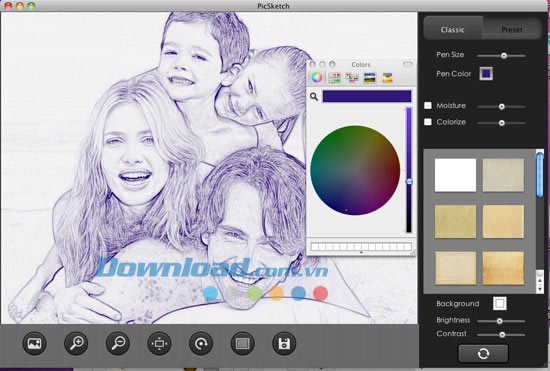Click the Brightness slider handle

click(x=499, y=321)
